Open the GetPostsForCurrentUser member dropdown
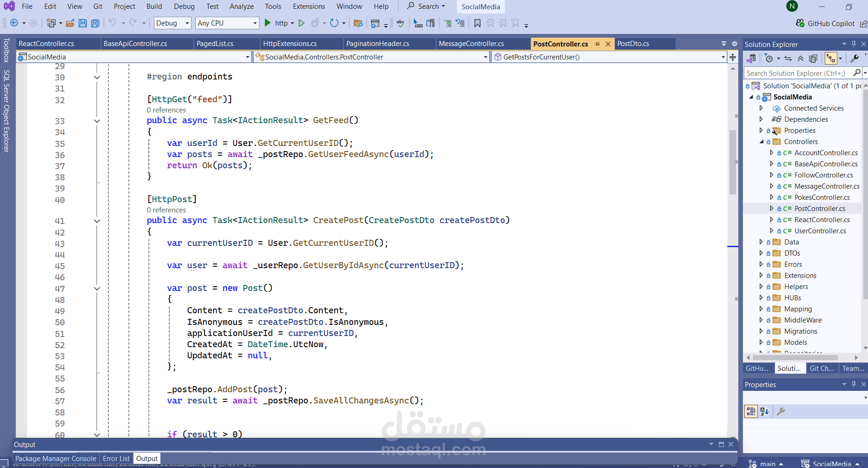This screenshot has height=468, width=868. click(x=609, y=57)
